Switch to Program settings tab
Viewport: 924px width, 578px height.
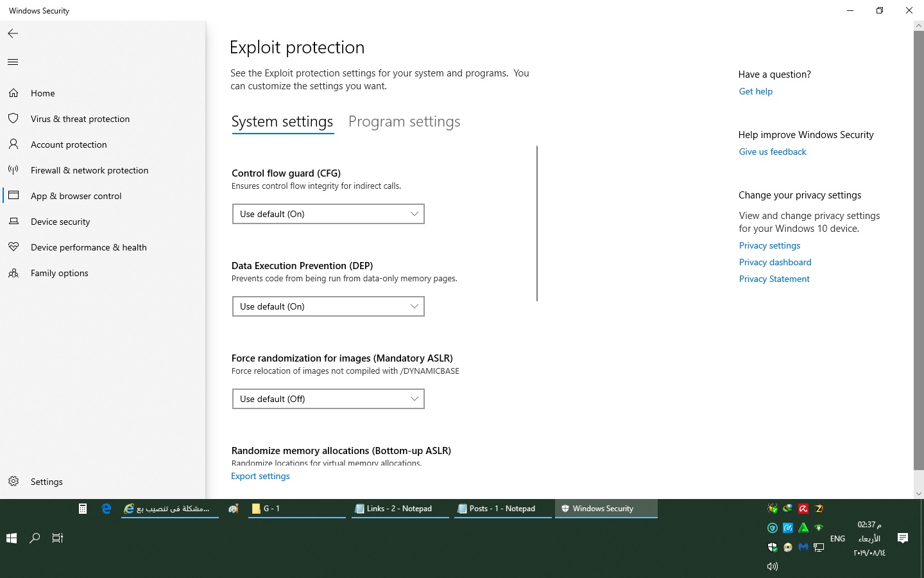pyautogui.click(x=404, y=121)
